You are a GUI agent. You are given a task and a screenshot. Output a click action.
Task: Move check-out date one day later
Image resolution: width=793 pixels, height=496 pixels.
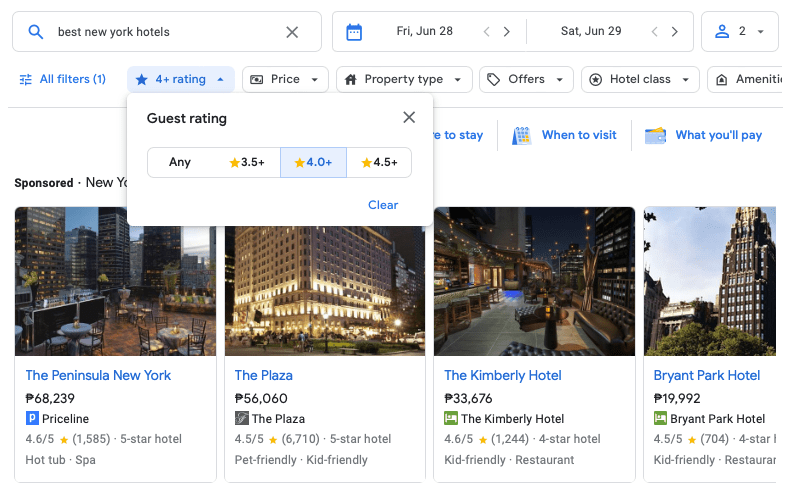674,32
